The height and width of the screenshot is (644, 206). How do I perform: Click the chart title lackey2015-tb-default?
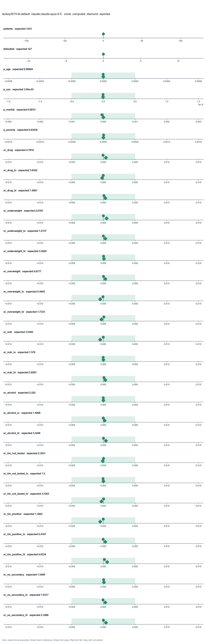(x=16, y=14)
